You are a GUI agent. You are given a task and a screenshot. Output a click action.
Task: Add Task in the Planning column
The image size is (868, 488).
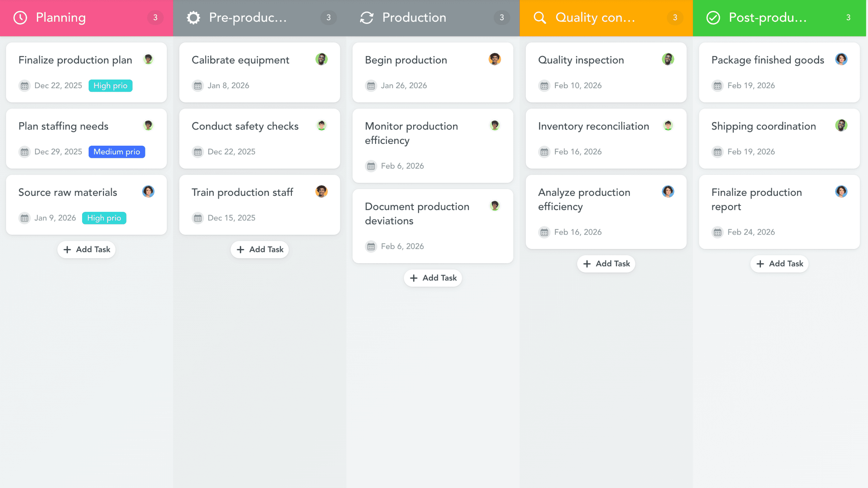tap(86, 249)
